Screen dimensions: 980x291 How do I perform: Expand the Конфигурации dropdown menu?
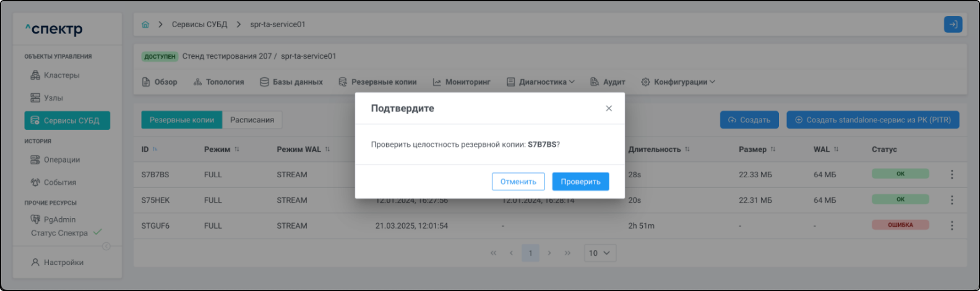(679, 82)
